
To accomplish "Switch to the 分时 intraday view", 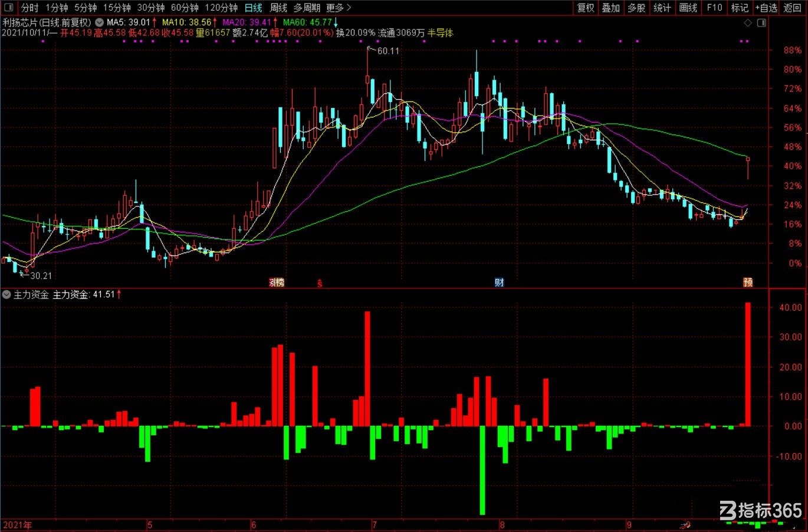I will pos(29,8).
